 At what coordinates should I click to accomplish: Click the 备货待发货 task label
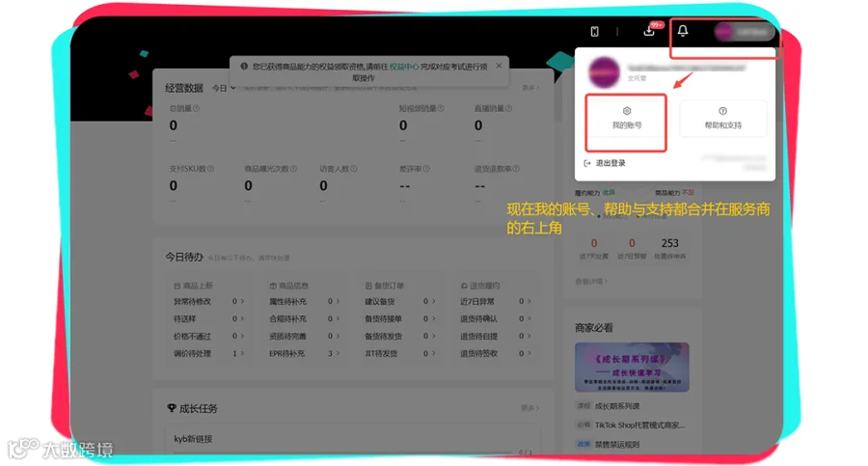pos(383,336)
